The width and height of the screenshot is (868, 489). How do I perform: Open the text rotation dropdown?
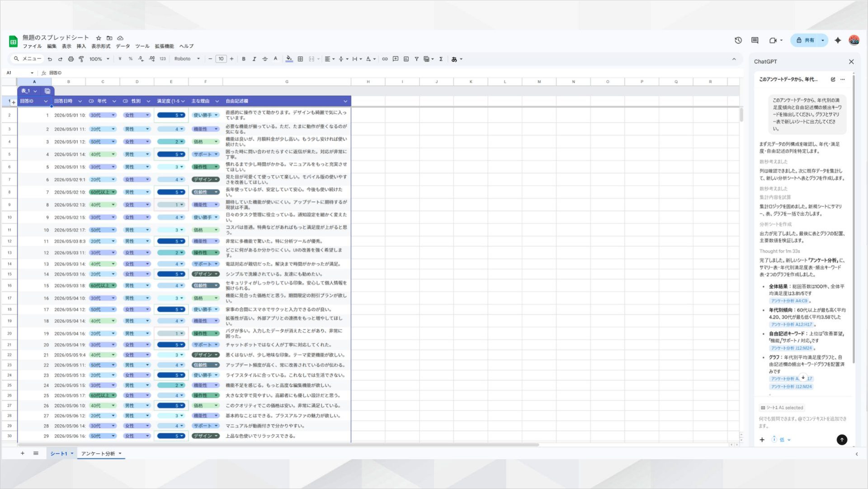click(x=371, y=59)
